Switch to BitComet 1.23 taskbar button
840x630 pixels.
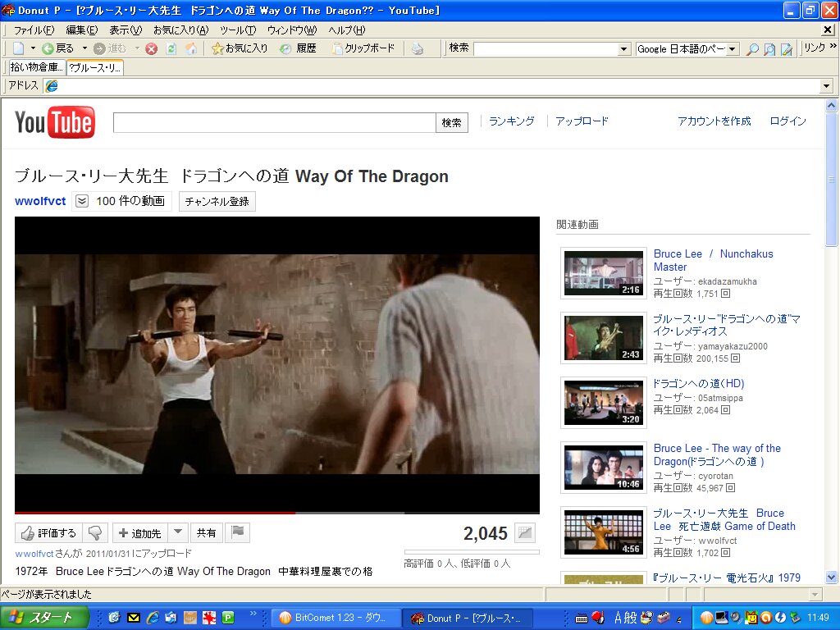335,618
